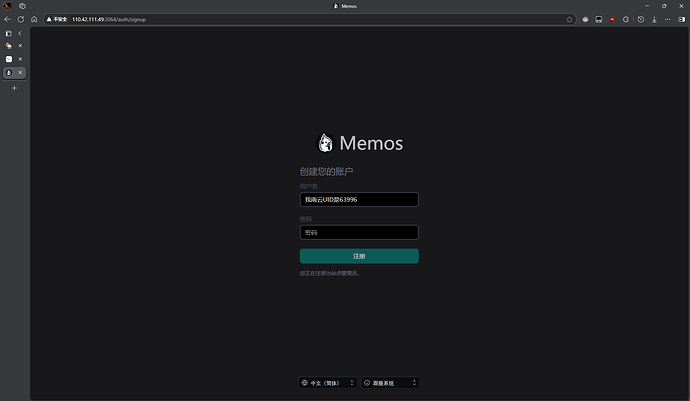Click the 不安全 security warning indicator

coord(57,19)
